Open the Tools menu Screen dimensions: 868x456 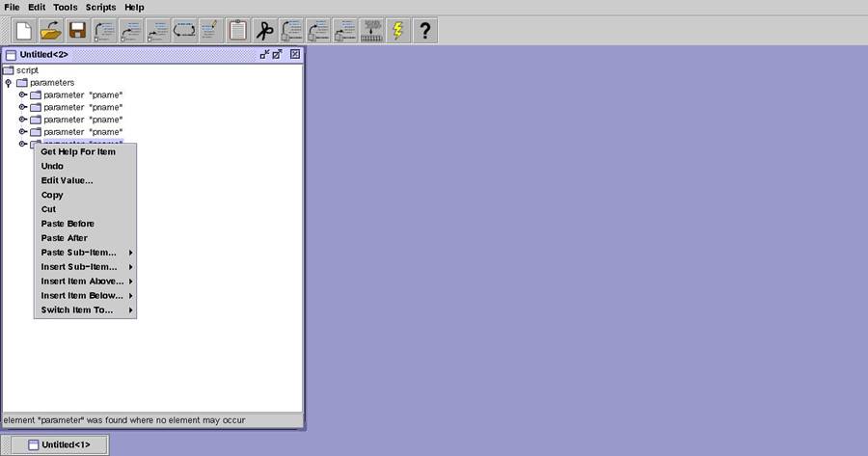point(66,7)
